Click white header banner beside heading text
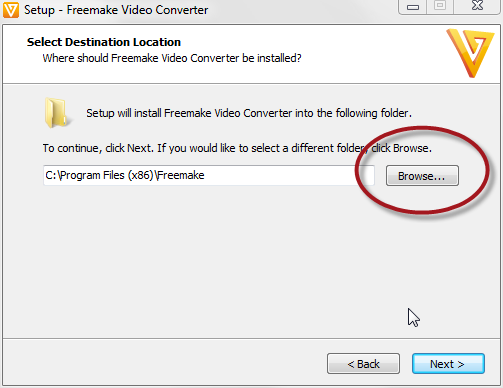Image resolution: width=503 pixels, height=388 pixels. click(367, 50)
